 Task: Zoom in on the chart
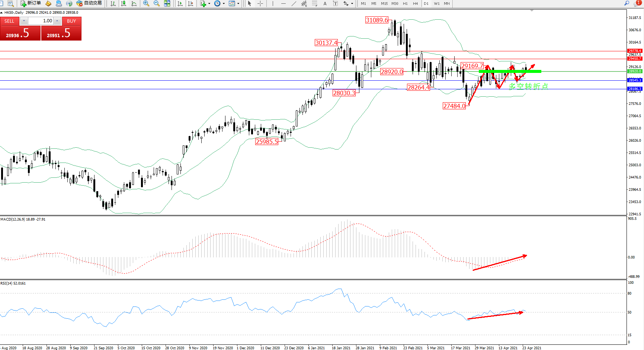[x=146, y=3]
